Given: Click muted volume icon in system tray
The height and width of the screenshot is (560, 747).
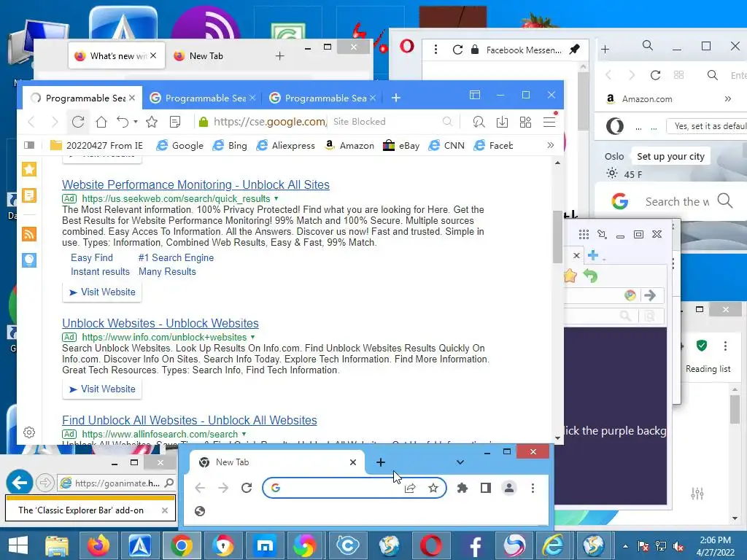Looking at the screenshot, I should tap(679, 545).
